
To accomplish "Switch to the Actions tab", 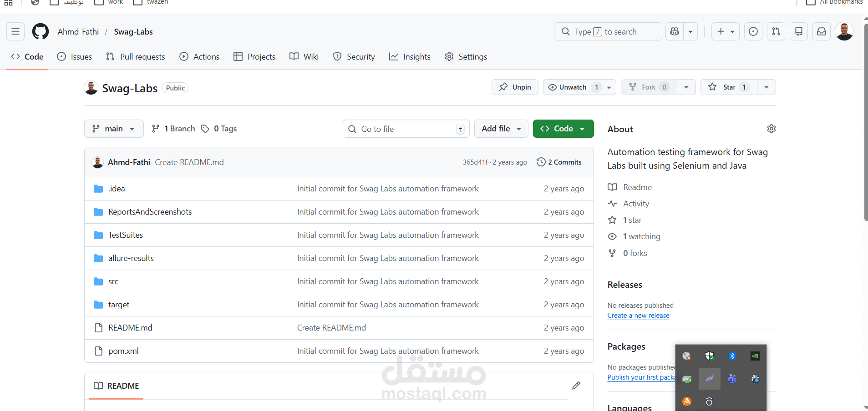I will (199, 56).
